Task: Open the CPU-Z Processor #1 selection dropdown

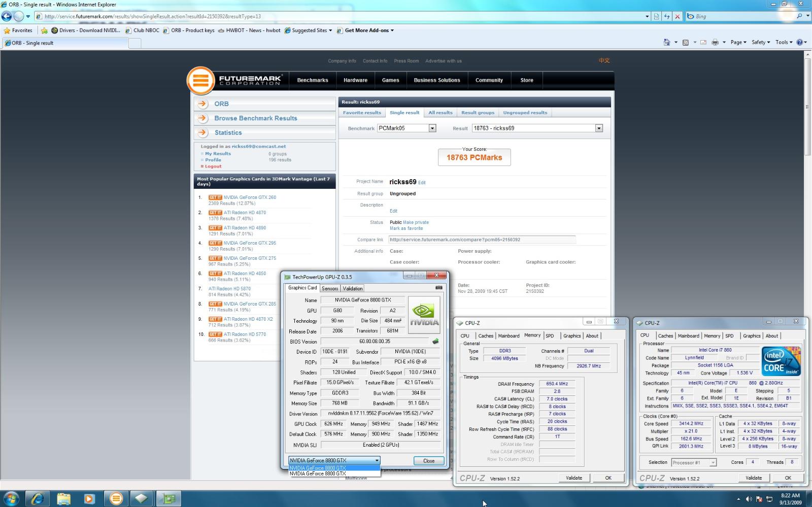Action: click(713, 462)
